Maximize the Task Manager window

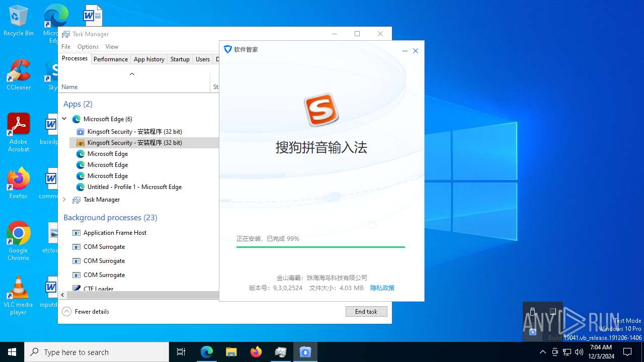(x=357, y=34)
